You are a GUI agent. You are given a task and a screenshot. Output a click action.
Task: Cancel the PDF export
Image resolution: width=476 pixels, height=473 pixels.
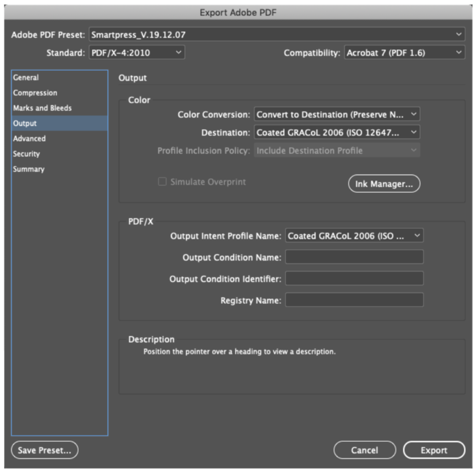pyautogui.click(x=365, y=450)
